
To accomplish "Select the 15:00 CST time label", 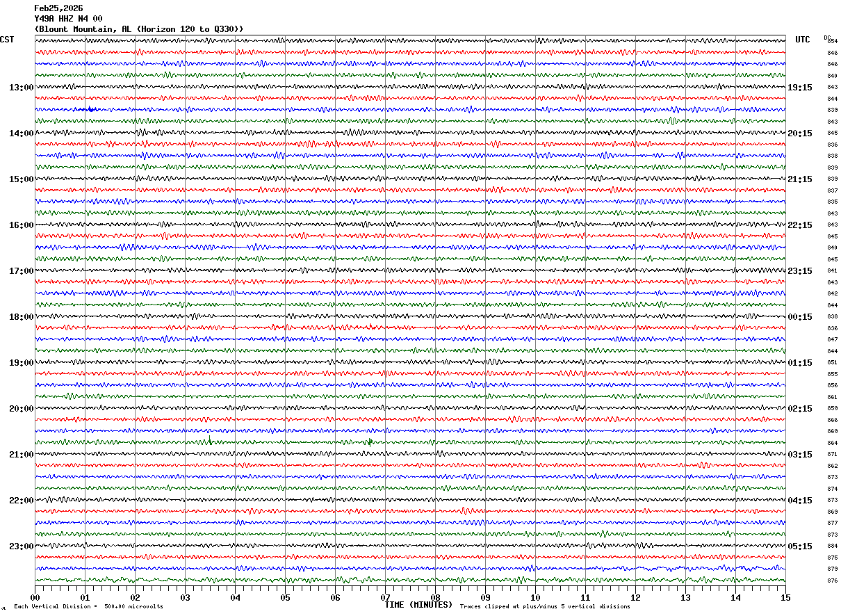I will [x=21, y=179].
